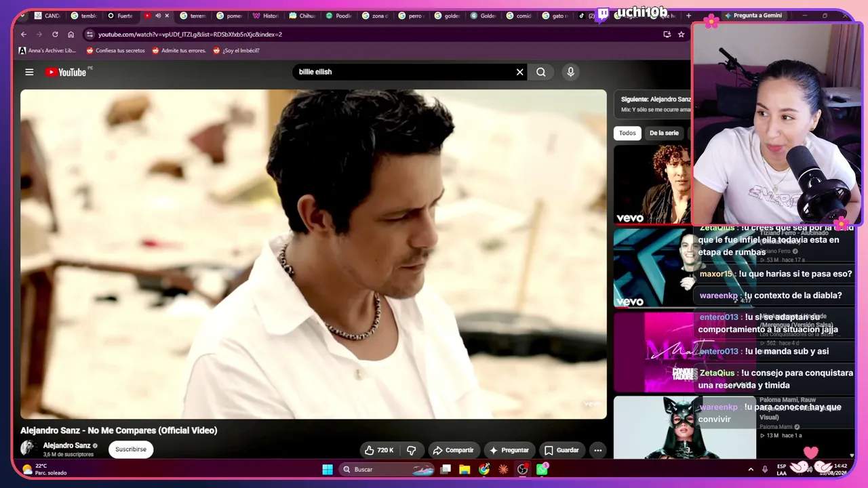Open Confiesa tus secretos bookmark
Viewport: 868px width, 488px height.
[116, 50]
